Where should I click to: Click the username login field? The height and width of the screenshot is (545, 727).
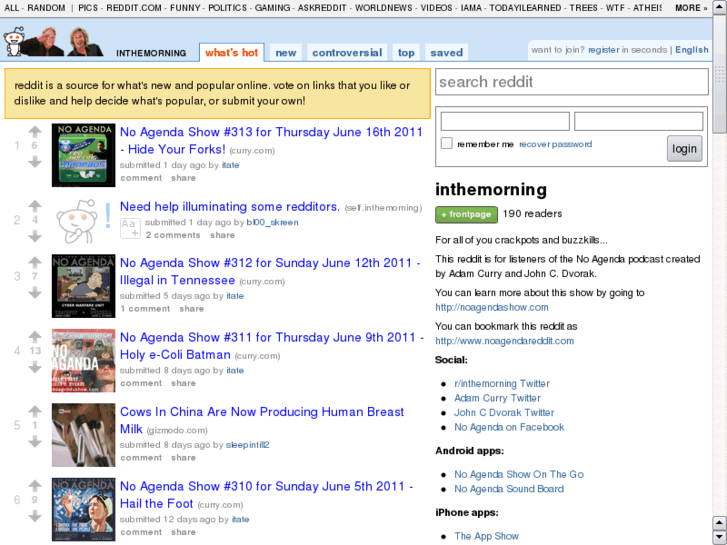click(505, 122)
